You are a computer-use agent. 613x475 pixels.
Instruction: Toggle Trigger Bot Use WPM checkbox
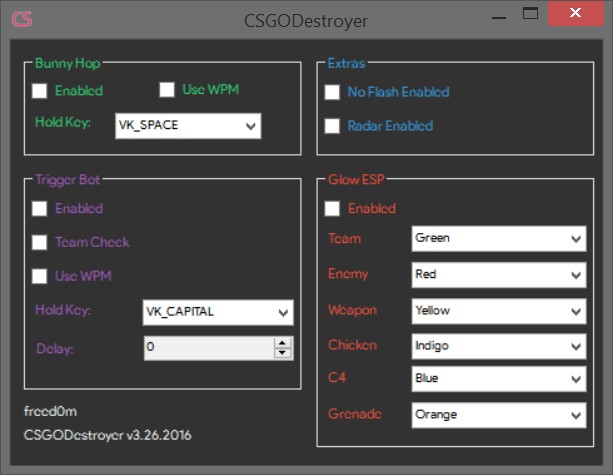[39, 276]
